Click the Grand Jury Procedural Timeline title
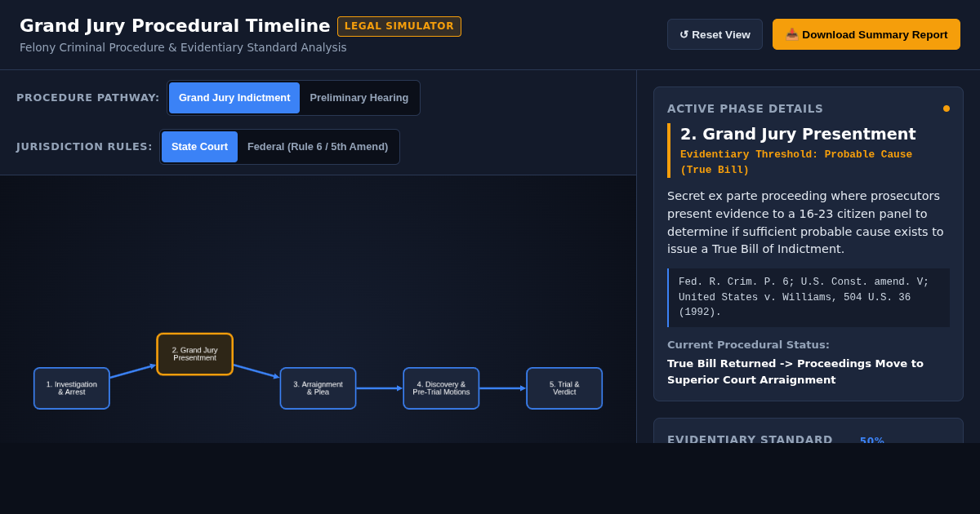Image resolution: width=980 pixels, height=514 pixels. [175, 26]
